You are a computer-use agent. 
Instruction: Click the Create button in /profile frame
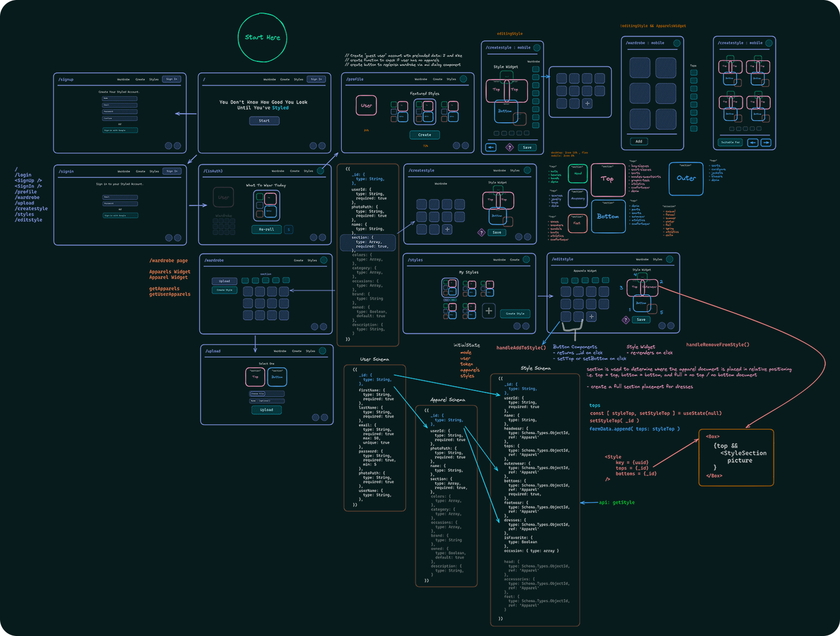coord(424,135)
